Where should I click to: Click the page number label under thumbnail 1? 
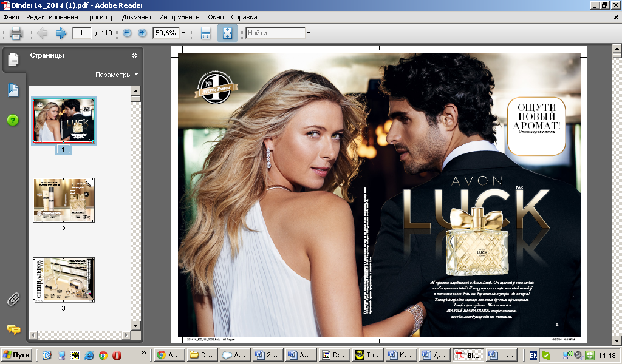(x=63, y=149)
